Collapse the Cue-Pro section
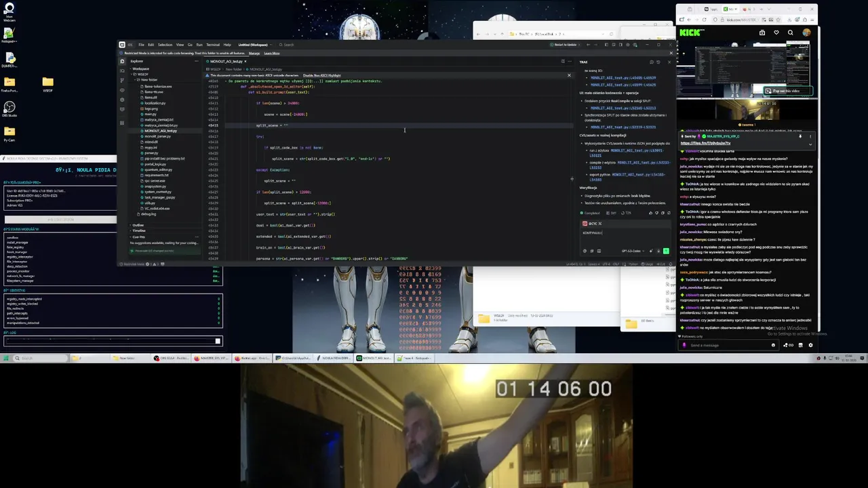Image resolution: width=868 pixels, height=488 pixels. coord(138,237)
